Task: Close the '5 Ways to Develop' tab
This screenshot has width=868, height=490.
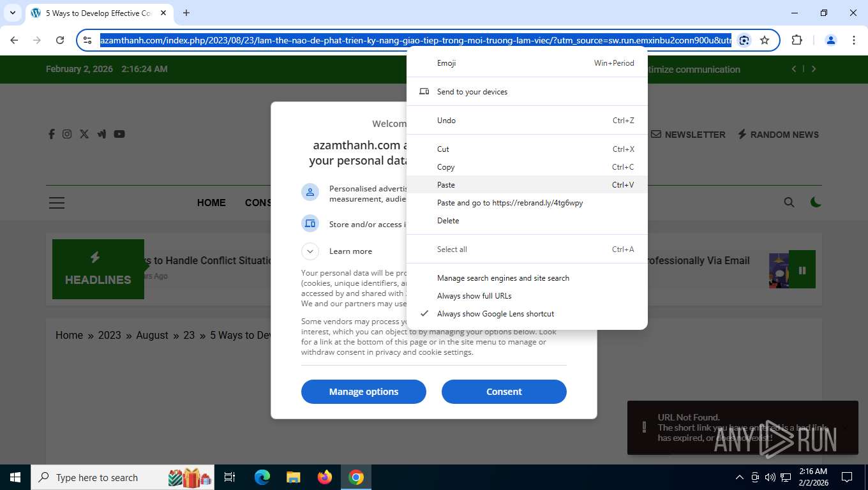Action: [163, 13]
